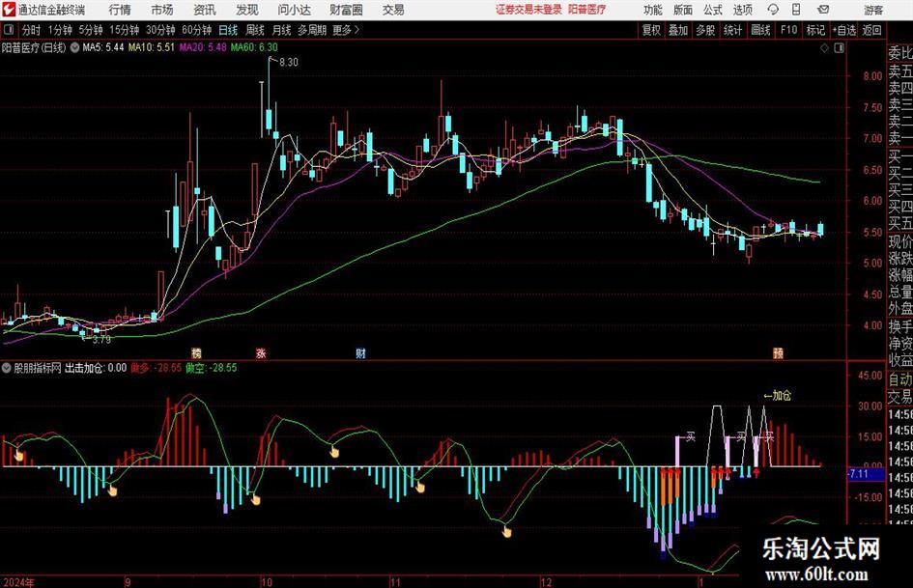
Task: Click the 涨 event marker on chart
Action: click(x=261, y=352)
